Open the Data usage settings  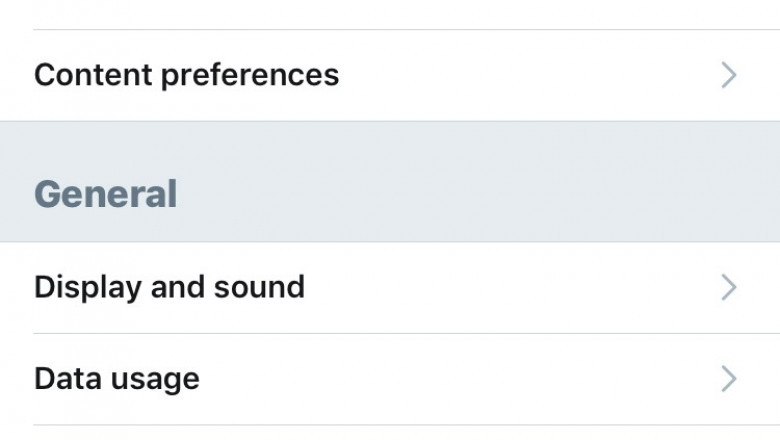[116, 379]
